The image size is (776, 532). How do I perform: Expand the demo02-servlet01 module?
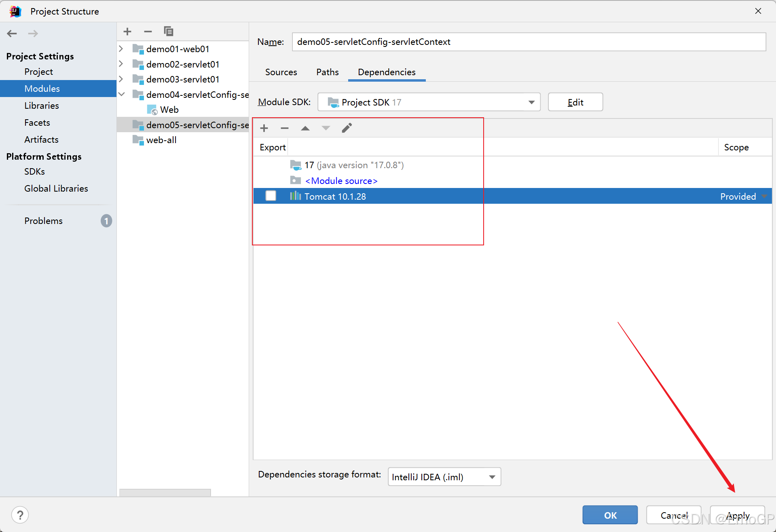coord(121,64)
